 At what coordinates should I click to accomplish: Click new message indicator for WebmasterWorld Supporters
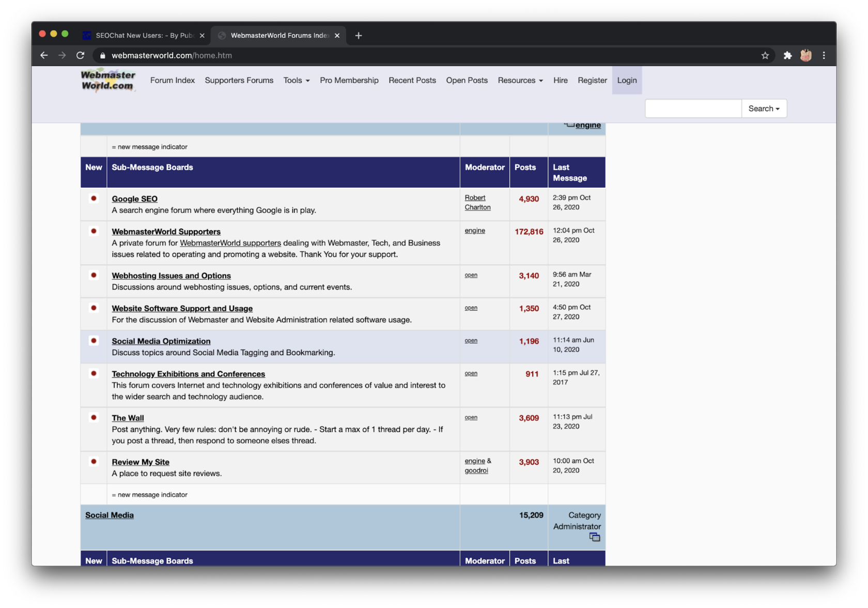(x=94, y=231)
